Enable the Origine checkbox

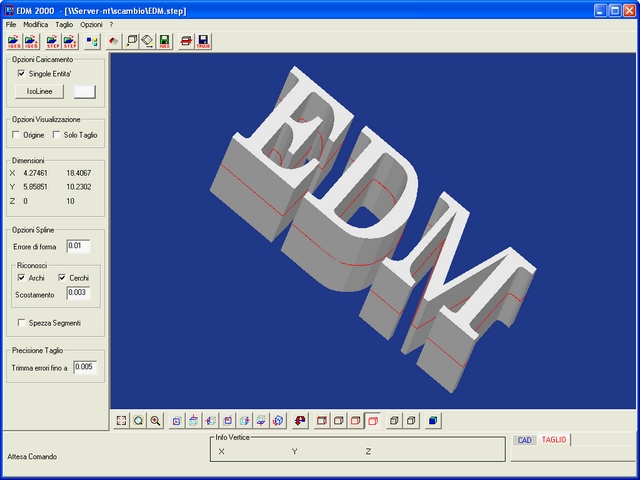[16, 135]
